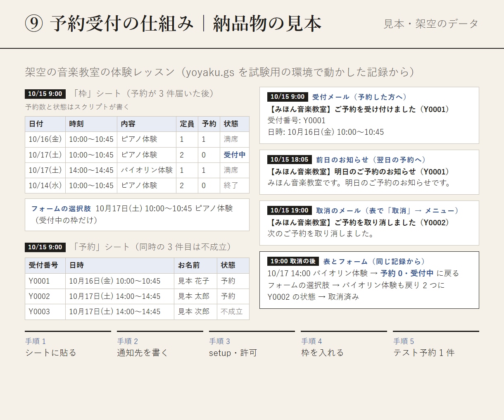Click the ご予約を取り消しました（Y0002） subject line
Image resolution: width=504 pixels, height=420 pixels.
(359, 222)
